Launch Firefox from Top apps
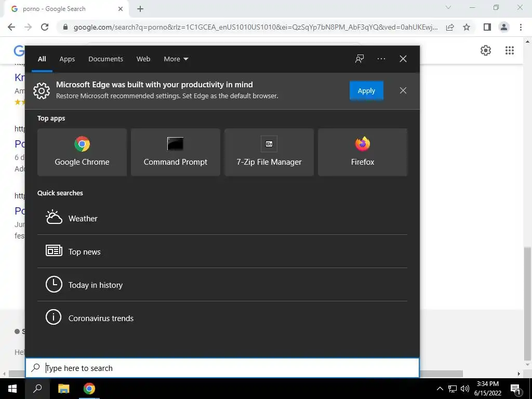The width and height of the screenshot is (532, 399). click(362, 152)
